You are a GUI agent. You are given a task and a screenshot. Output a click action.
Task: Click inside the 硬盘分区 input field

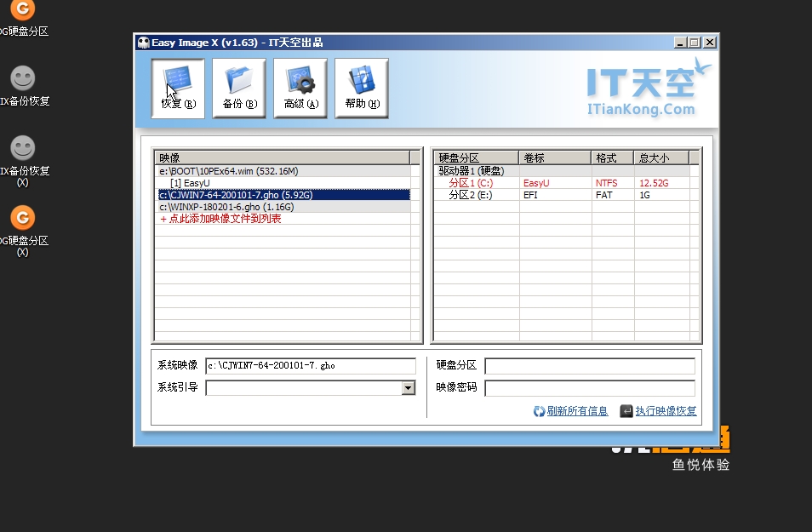pyautogui.click(x=590, y=365)
